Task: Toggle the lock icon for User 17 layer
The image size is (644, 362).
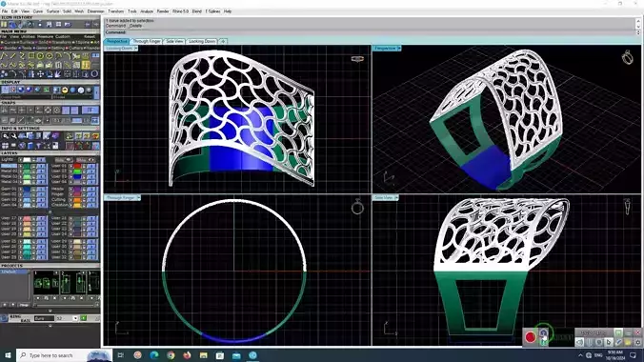Action: click(x=34, y=218)
